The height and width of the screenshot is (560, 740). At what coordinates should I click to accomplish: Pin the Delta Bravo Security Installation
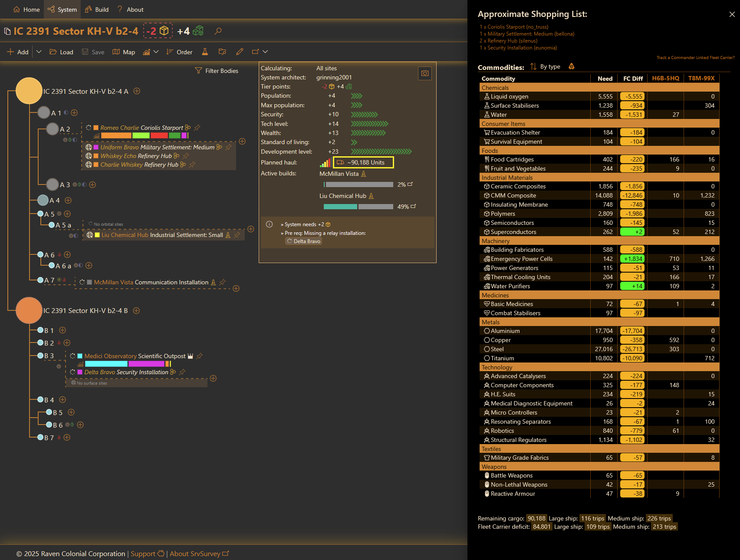[182, 372]
